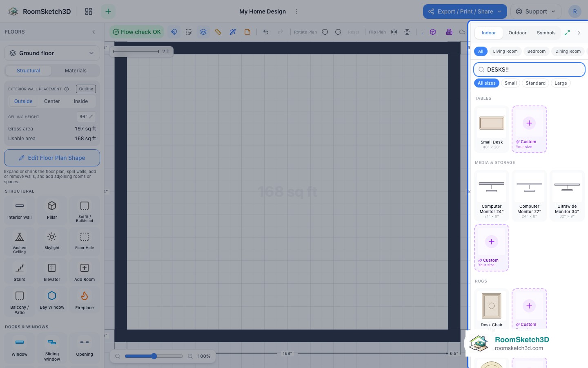Click the purple building view icon
This screenshot has width=588, height=368.
449,32
